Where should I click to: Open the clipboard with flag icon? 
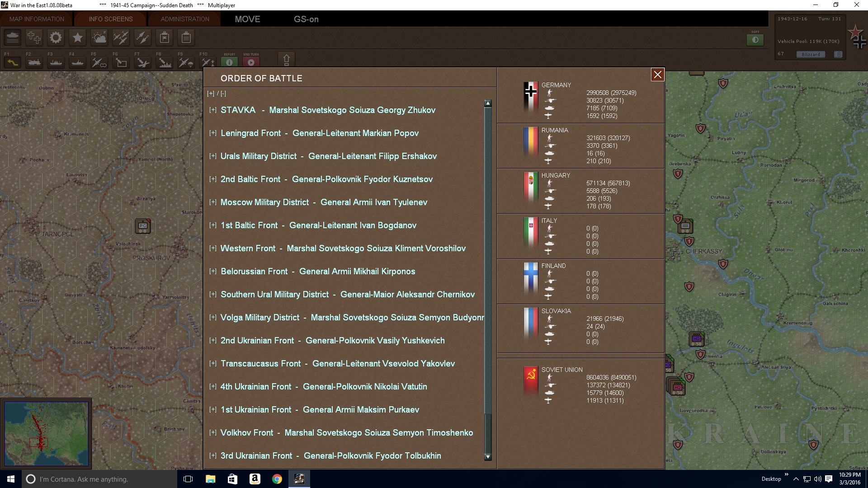[x=165, y=38]
